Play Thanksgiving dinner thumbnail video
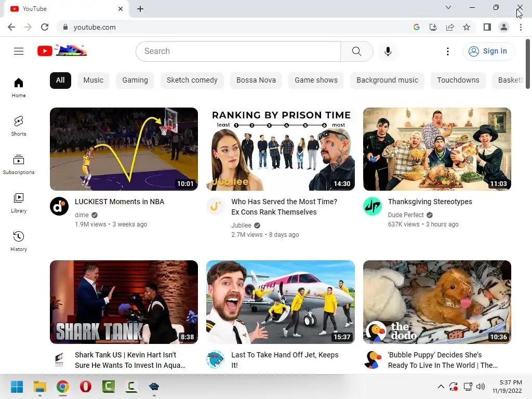The height and width of the screenshot is (399, 532). tap(437, 149)
